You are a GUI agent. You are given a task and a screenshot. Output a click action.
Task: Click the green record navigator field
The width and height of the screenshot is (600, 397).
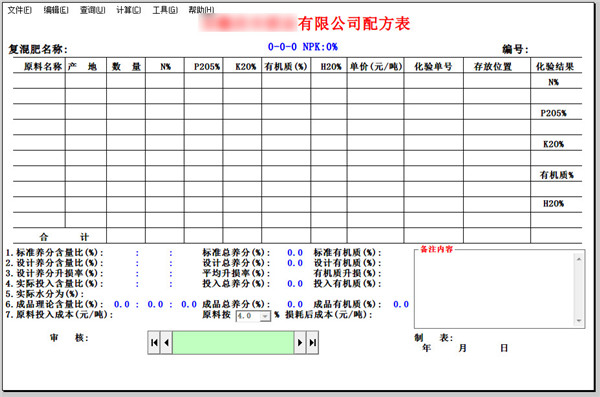(233, 343)
